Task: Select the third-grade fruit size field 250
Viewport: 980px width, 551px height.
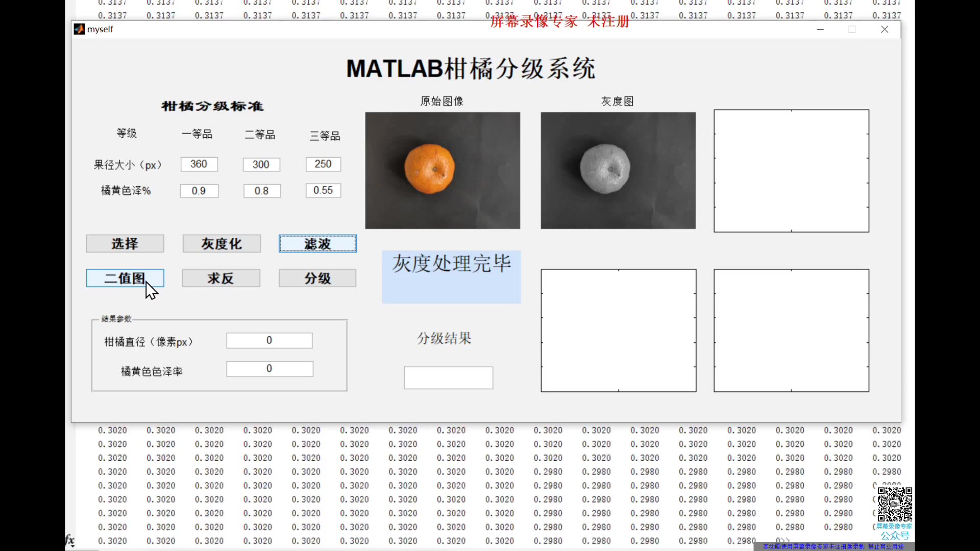Action: tap(323, 164)
